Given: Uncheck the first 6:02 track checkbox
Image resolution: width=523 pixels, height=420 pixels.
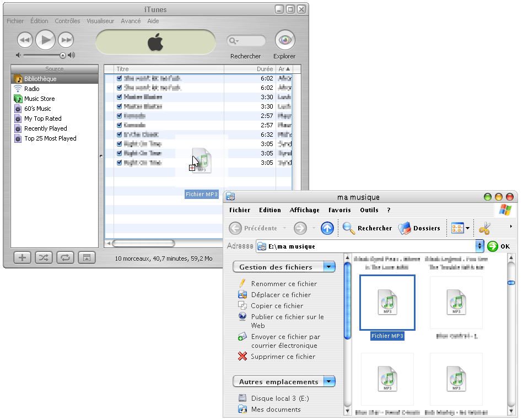Looking at the screenshot, I should (119, 78).
